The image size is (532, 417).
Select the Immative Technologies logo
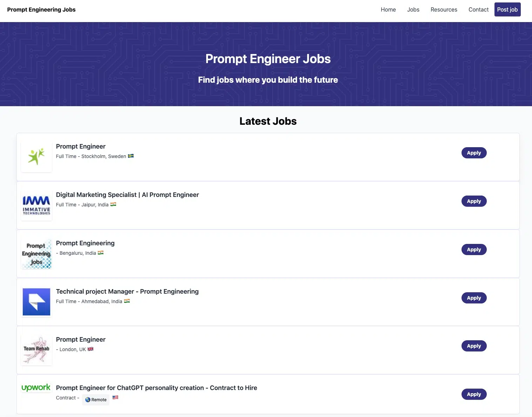point(36,205)
